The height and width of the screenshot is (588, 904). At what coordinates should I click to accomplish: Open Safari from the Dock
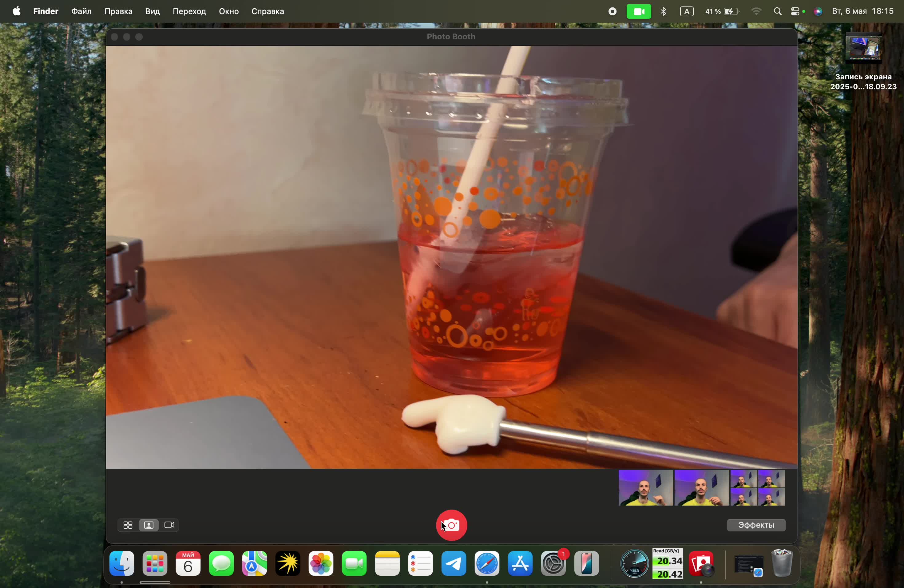pos(487,564)
